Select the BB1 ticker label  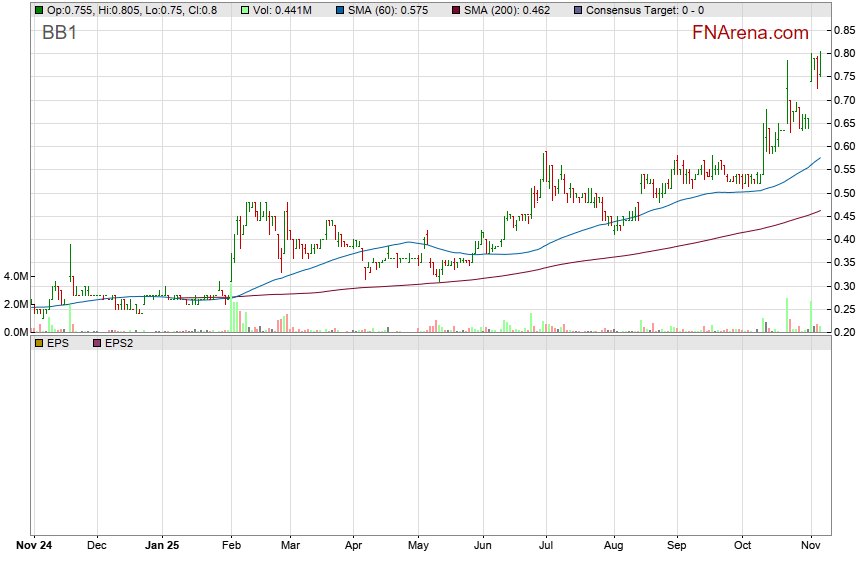coord(59,34)
